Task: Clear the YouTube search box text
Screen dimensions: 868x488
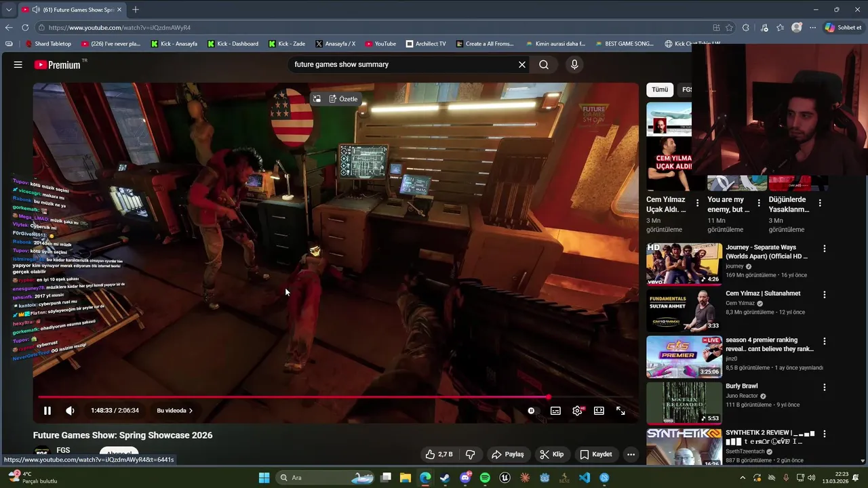Action: (522, 64)
